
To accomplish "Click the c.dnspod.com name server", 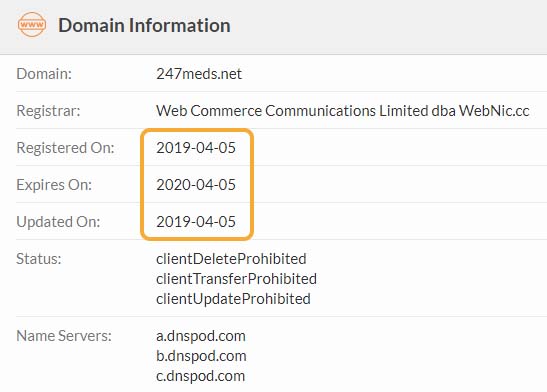I will [x=201, y=376].
